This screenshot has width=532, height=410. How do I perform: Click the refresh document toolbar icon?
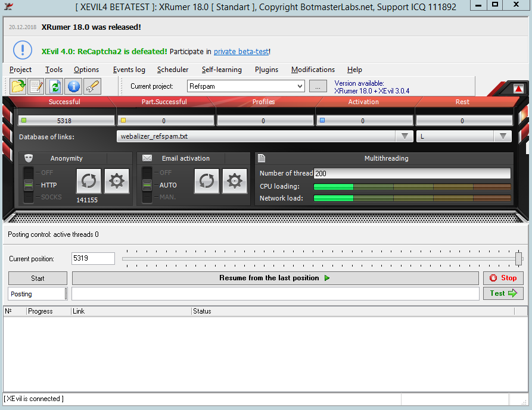(x=55, y=86)
